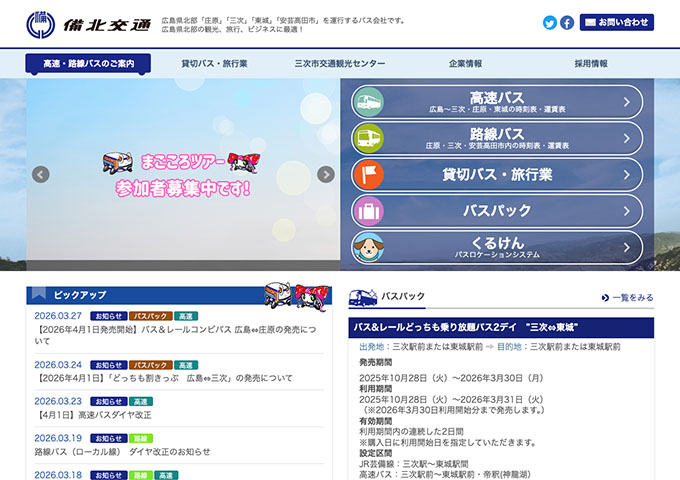Click the bus mascot characters on ピックアップ header
680x480 pixels.
coord(297,295)
